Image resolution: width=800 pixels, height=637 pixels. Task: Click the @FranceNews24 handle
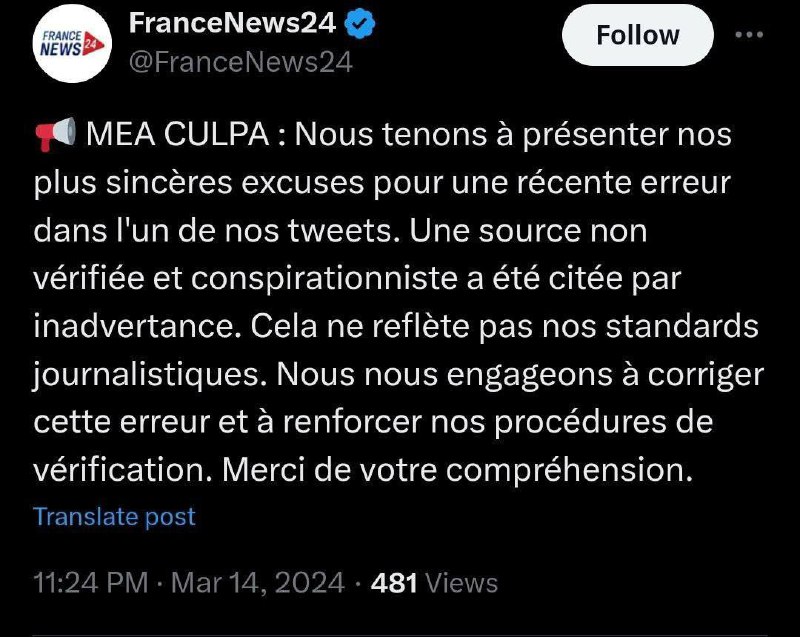click(240, 61)
